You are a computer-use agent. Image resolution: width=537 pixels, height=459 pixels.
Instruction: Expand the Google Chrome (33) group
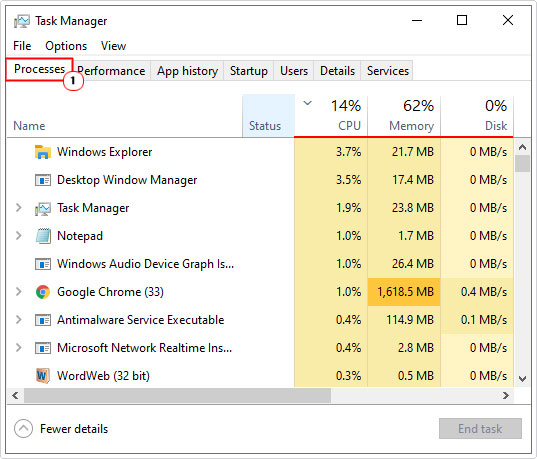pyautogui.click(x=19, y=291)
